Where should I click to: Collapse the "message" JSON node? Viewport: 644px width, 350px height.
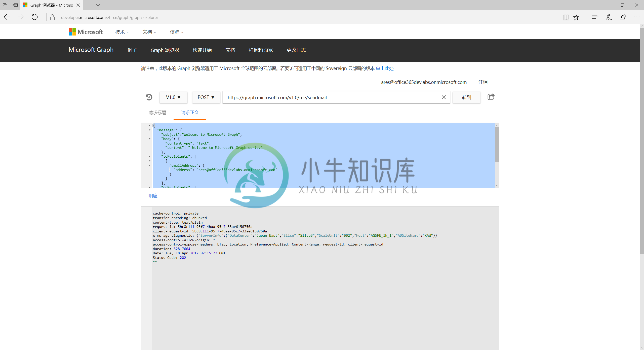click(149, 130)
